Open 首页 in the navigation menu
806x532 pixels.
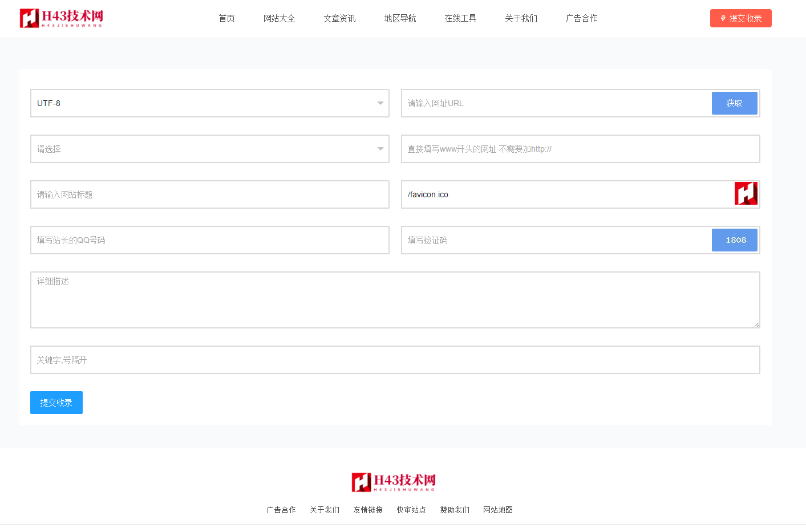pos(226,18)
